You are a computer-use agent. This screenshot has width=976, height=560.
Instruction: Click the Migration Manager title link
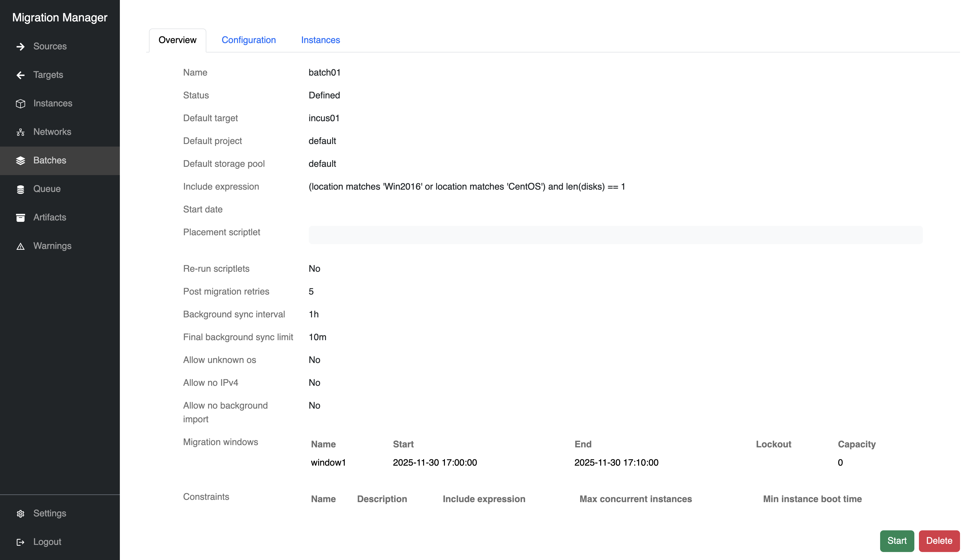click(x=60, y=17)
